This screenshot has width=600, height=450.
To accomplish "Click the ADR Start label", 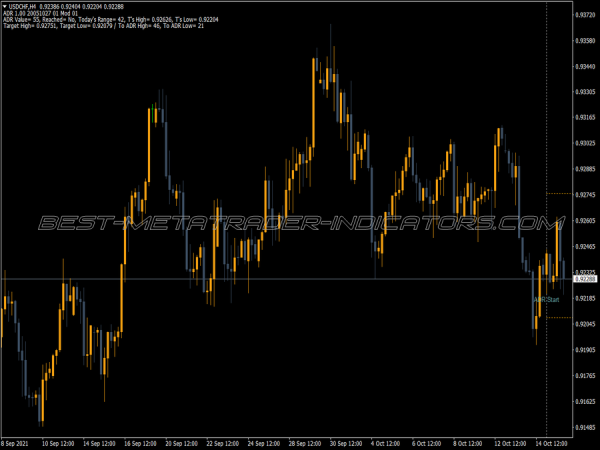I will tap(545, 299).
